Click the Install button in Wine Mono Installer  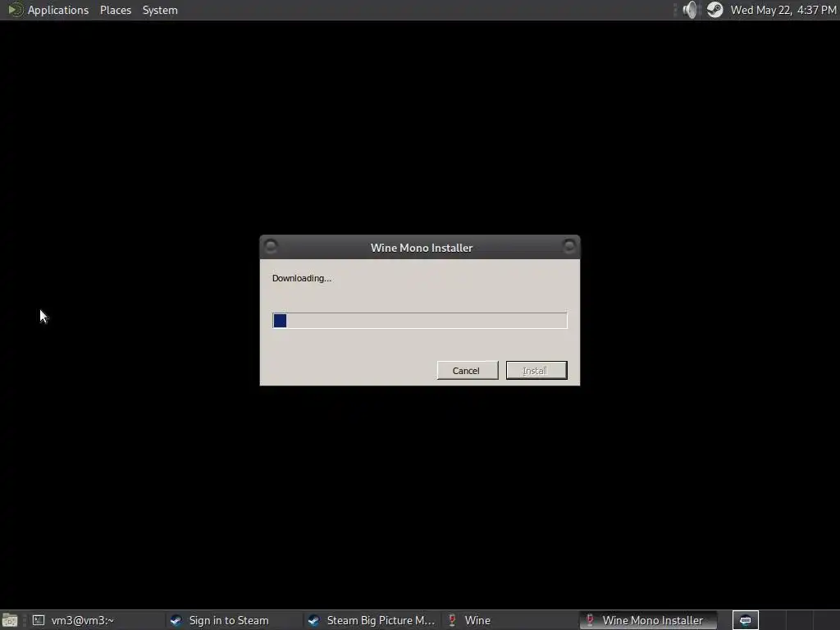[x=536, y=370]
